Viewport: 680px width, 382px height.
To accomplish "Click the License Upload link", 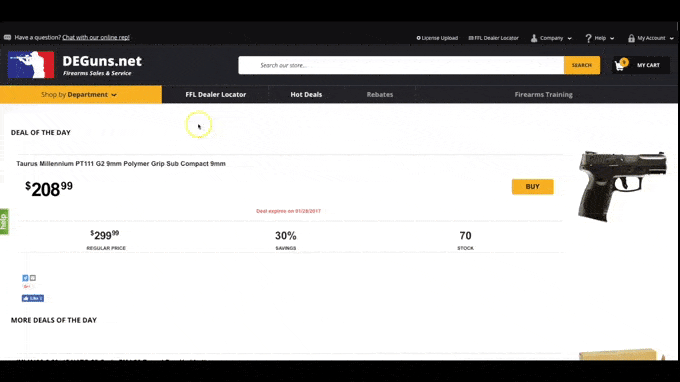I will 437,38.
